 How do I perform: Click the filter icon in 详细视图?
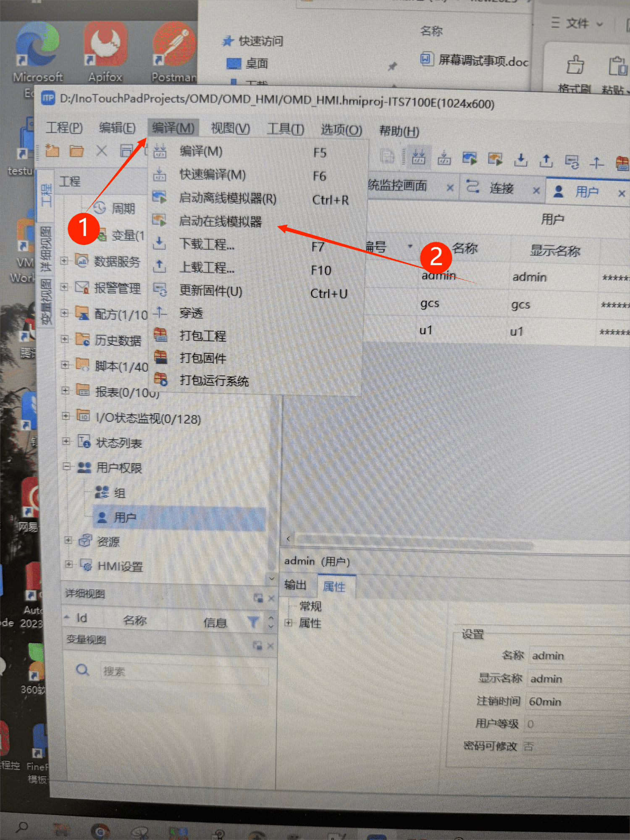click(x=253, y=622)
